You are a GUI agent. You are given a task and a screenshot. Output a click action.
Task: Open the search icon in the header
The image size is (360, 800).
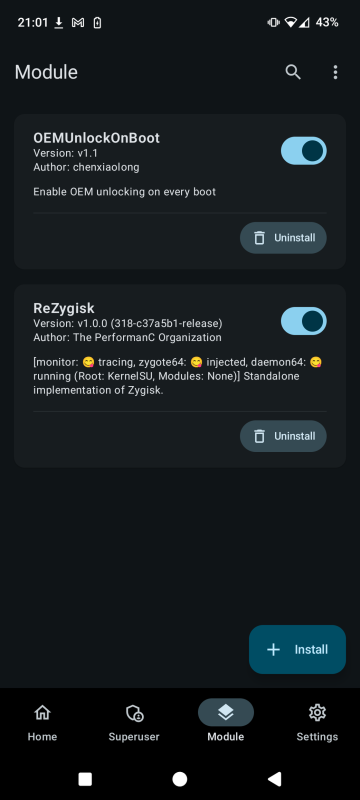click(293, 72)
